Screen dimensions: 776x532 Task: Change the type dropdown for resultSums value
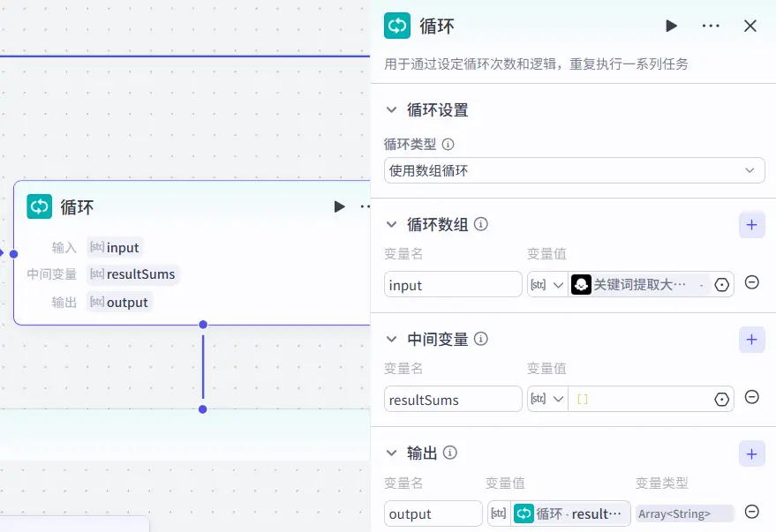547,399
